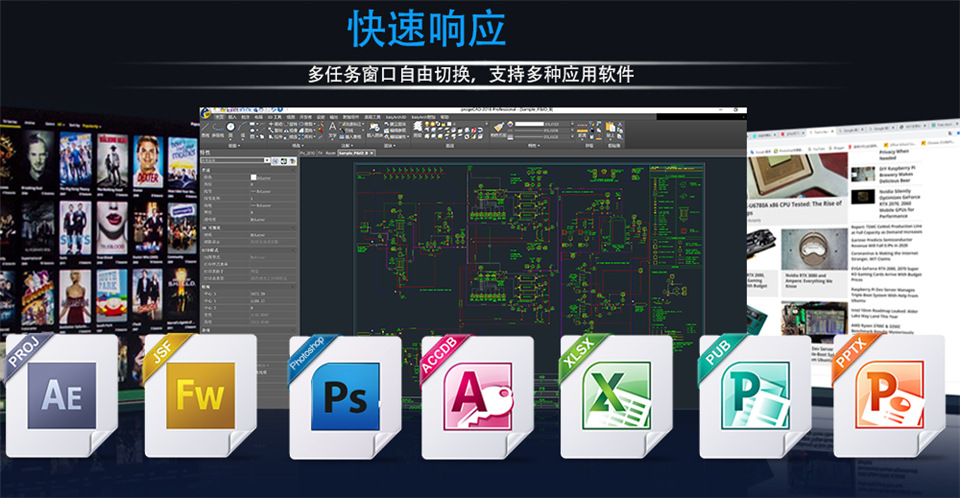Open the Photoshop Ps file icon
The height and width of the screenshot is (498, 960).
[345, 397]
